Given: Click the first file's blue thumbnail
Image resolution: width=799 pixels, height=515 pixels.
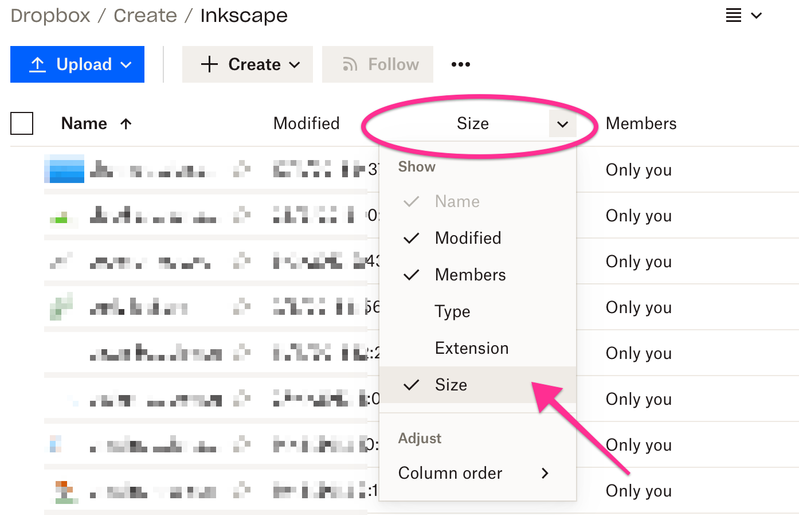Looking at the screenshot, I should click(65, 170).
